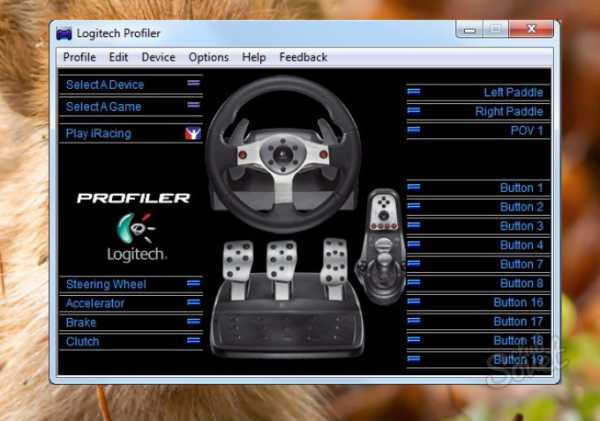Click the Button 7 label
Viewport: 600px width, 421px height.
click(522, 264)
